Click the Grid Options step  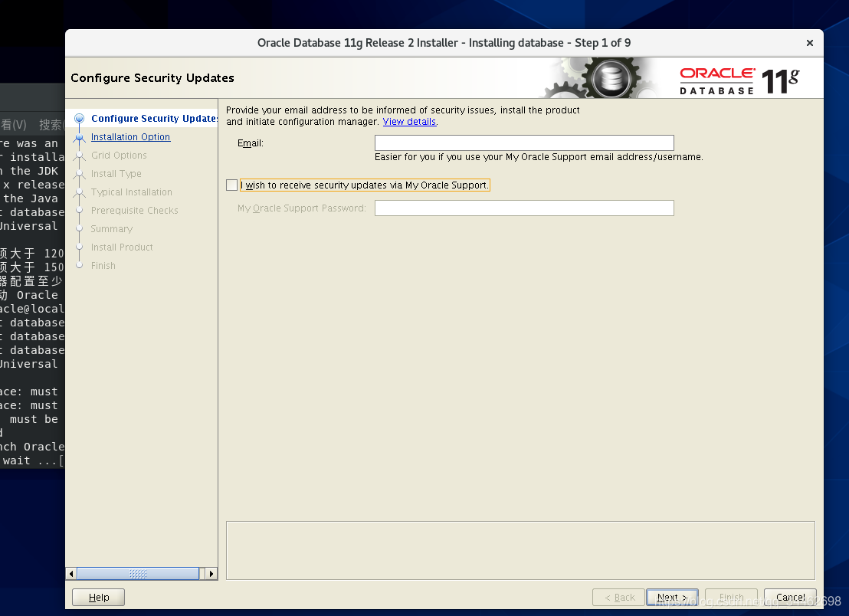click(119, 156)
